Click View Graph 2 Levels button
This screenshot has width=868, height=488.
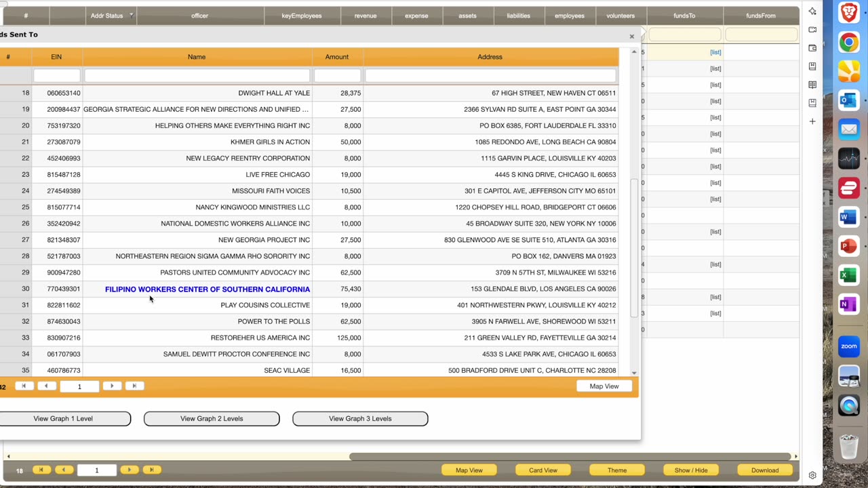(x=212, y=419)
